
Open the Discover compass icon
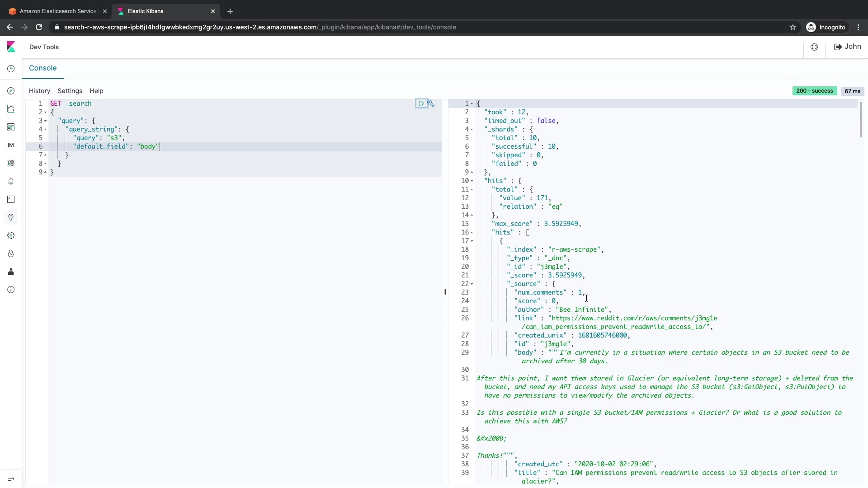pos(11,91)
